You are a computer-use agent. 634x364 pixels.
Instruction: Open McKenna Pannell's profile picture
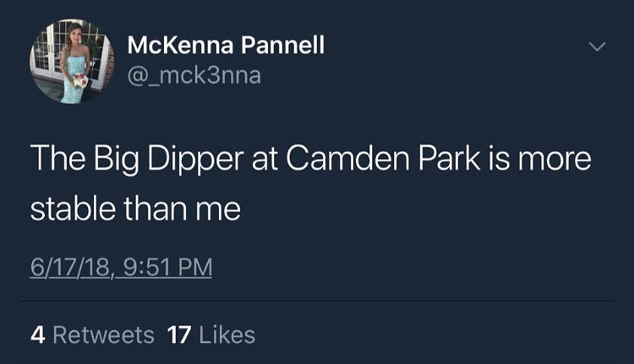click(71, 62)
